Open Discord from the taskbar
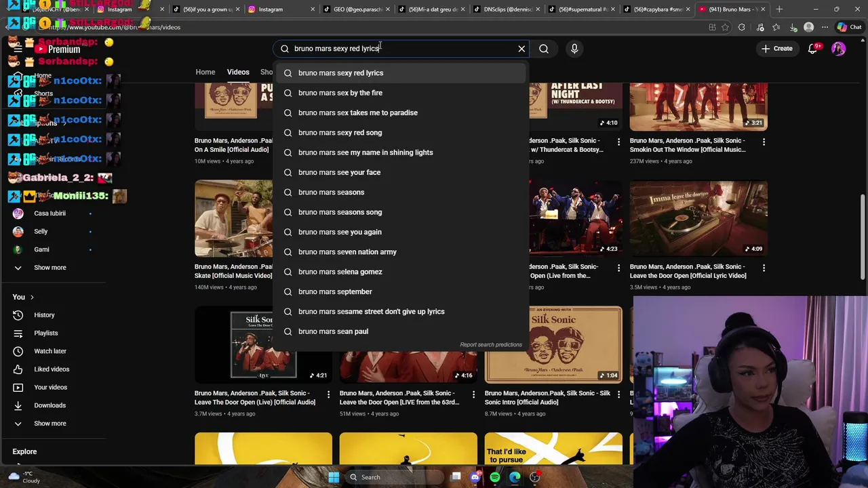868x488 pixels. pyautogui.click(x=475, y=477)
